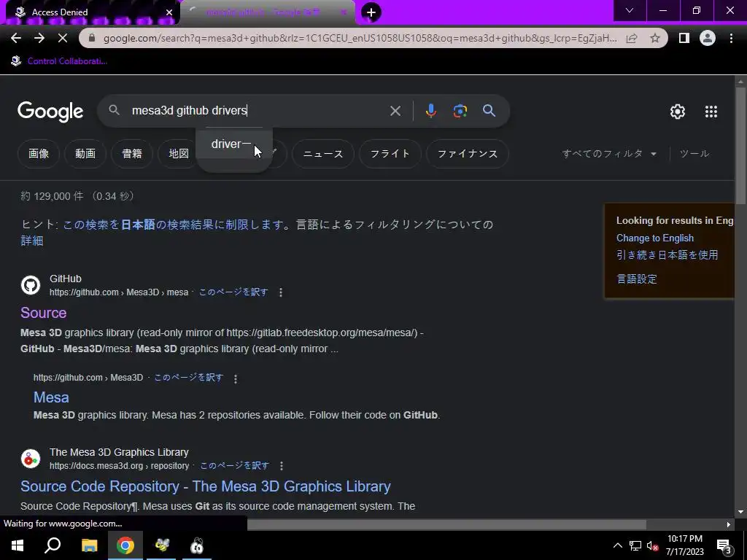This screenshot has width=747, height=560.
Task: Open the 'Mesa' GitHub result
Action: tap(51, 397)
